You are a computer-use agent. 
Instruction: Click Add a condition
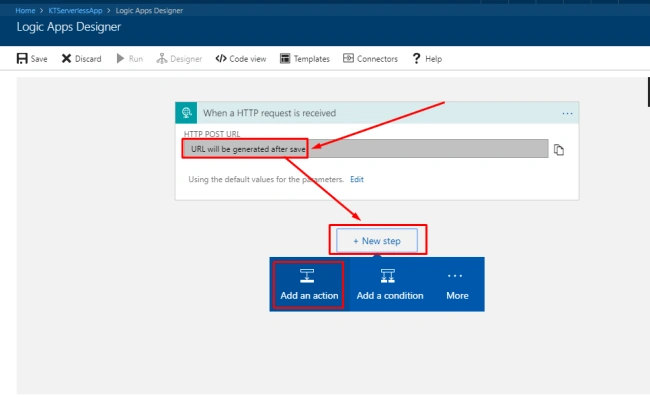click(390, 285)
